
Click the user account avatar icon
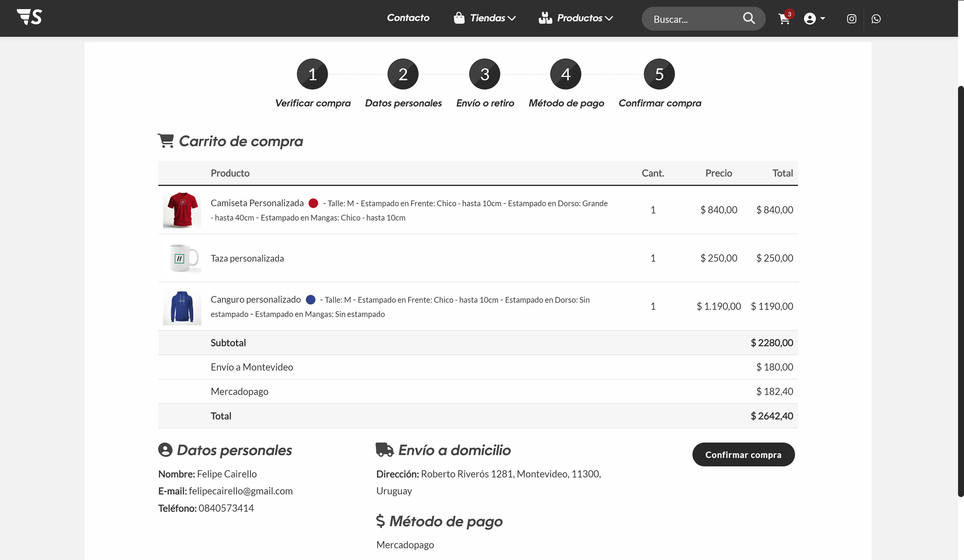pyautogui.click(x=809, y=19)
